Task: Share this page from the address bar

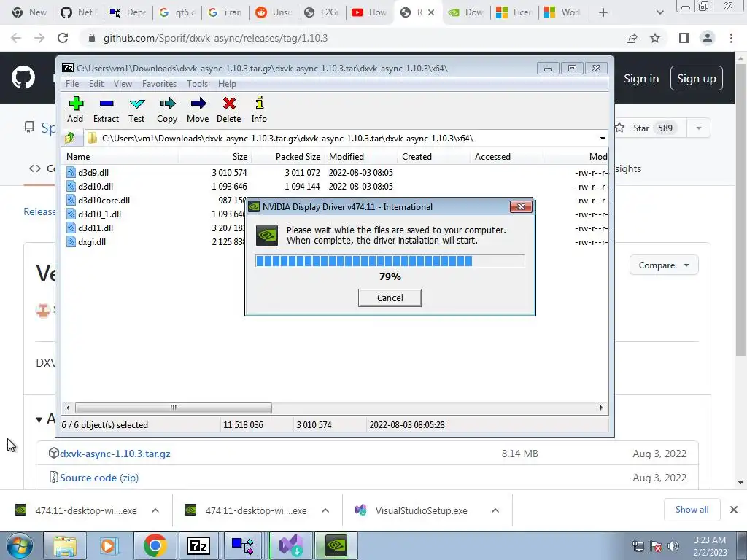Action: pyautogui.click(x=632, y=38)
